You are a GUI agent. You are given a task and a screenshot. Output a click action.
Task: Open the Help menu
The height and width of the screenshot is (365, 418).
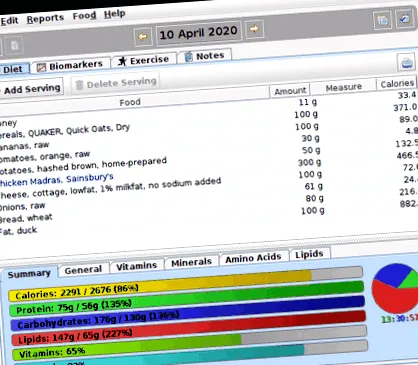(x=114, y=14)
